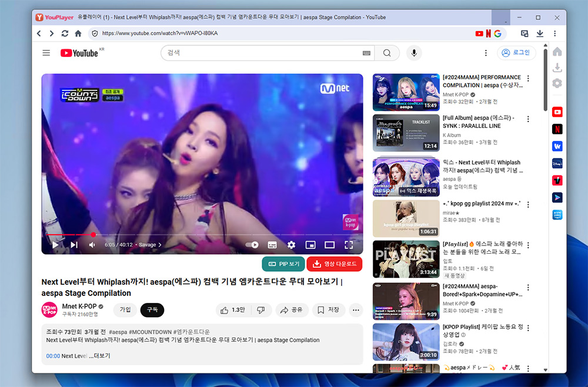Toggle the autoplay switch in player
The height and width of the screenshot is (387, 588).
click(252, 245)
